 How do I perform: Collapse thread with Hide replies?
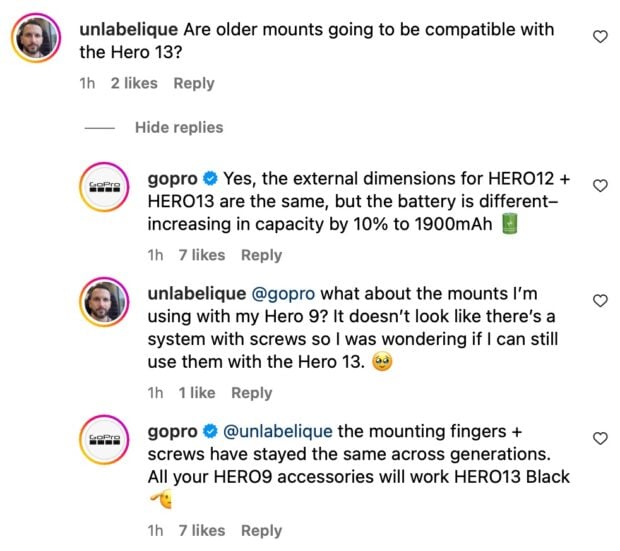pos(179,127)
